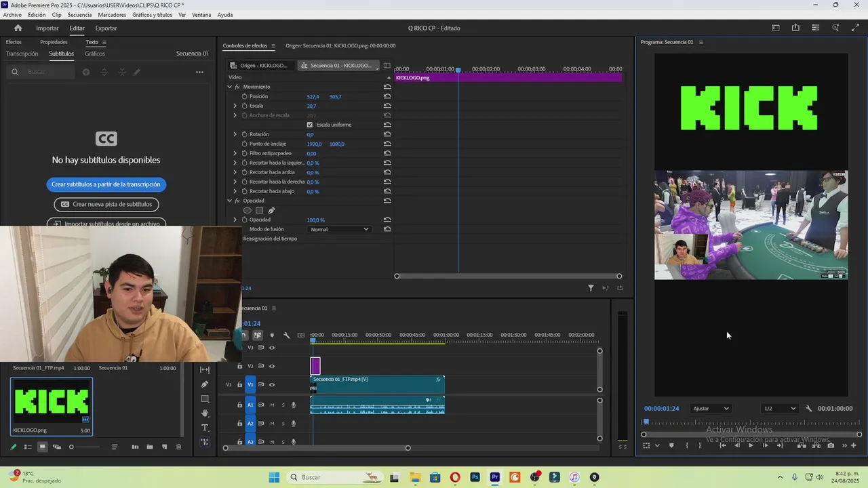Screen dimensions: 868x488
Task: Hide video track V2 with eye icon
Action: (272, 366)
